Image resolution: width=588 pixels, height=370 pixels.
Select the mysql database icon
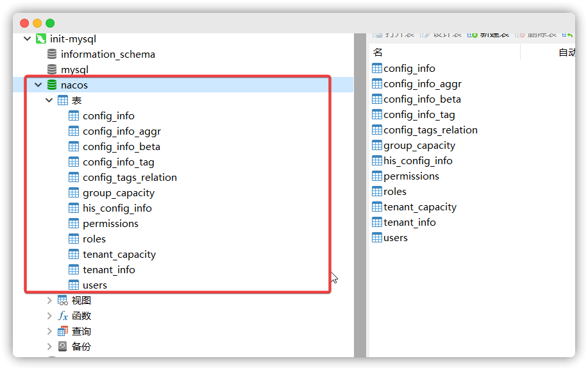(x=52, y=69)
